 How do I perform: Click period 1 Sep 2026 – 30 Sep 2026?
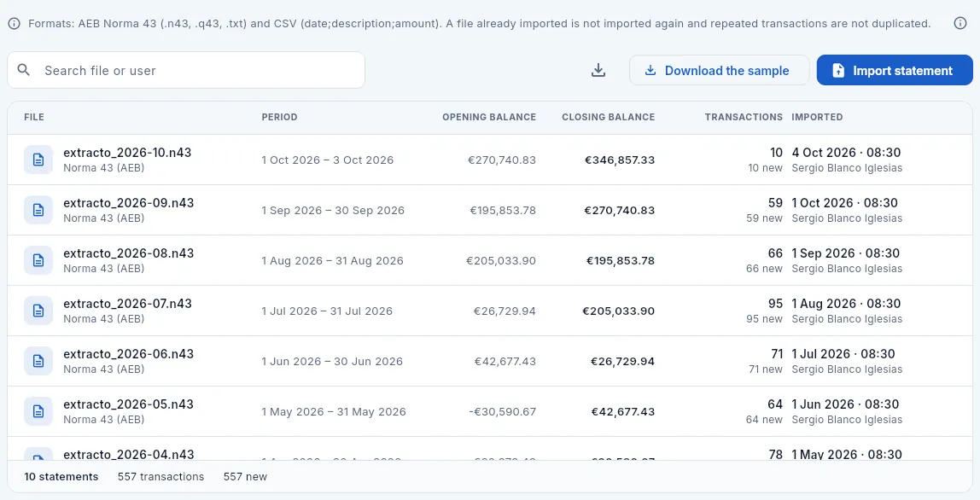point(333,211)
